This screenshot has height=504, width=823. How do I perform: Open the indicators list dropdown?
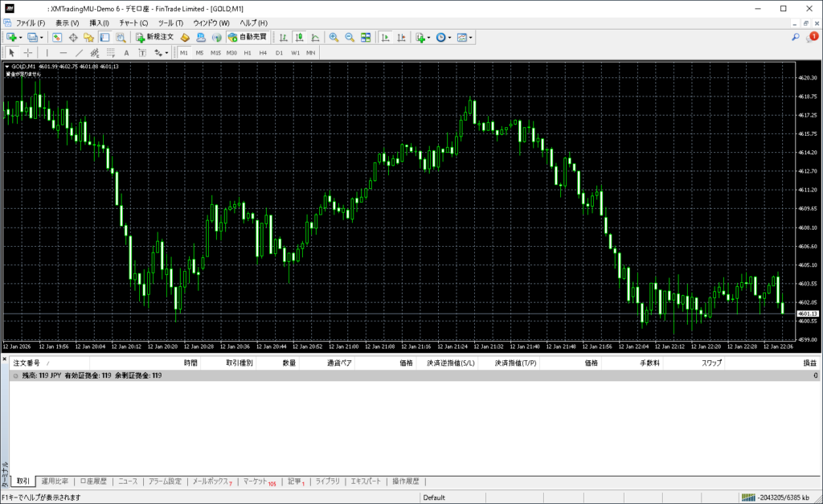pyautogui.click(x=423, y=37)
